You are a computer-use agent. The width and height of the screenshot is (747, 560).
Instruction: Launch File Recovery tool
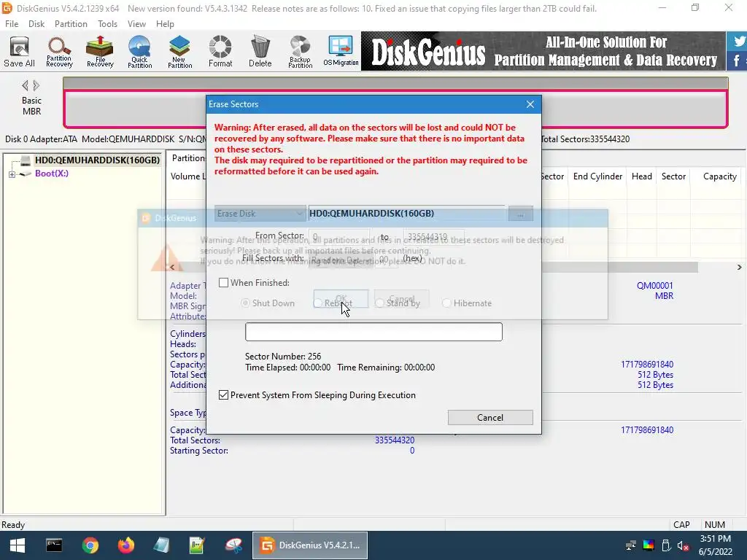click(x=99, y=52)
